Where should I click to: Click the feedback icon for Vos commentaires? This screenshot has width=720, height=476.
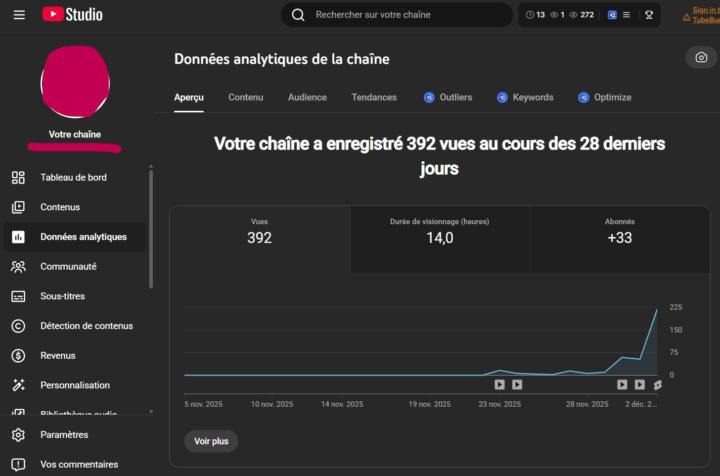pos(18,465)
